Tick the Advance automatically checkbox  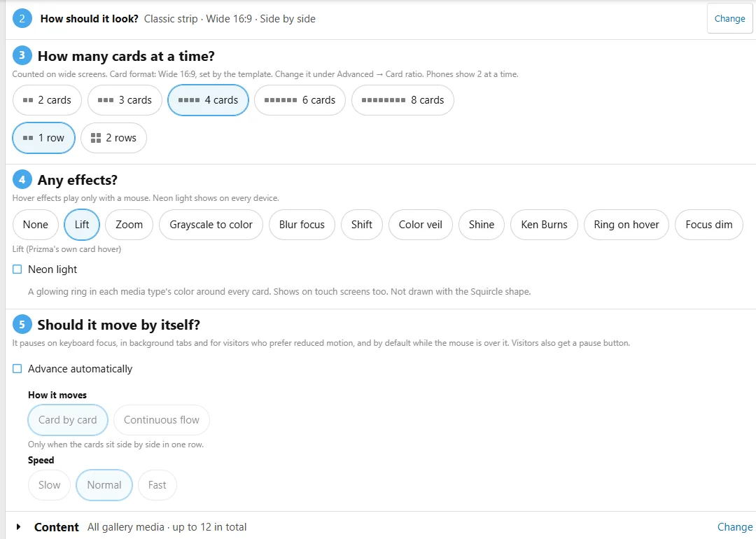click(17, 369)
